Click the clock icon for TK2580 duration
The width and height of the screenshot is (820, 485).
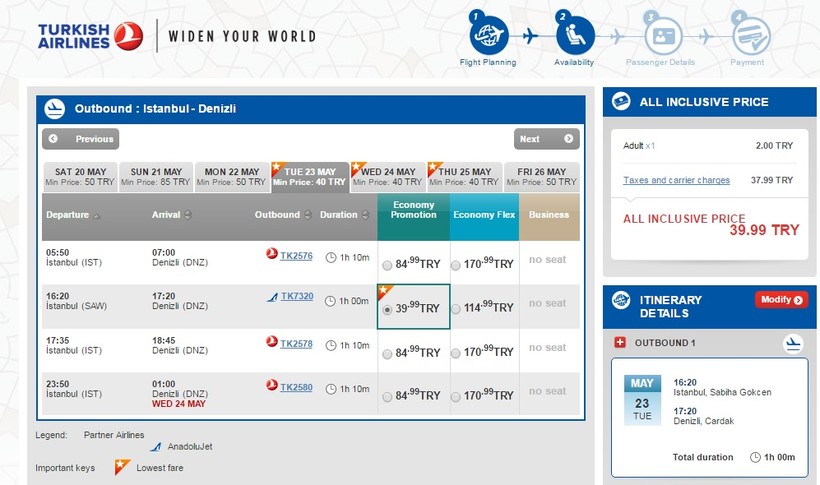(331, 389)
